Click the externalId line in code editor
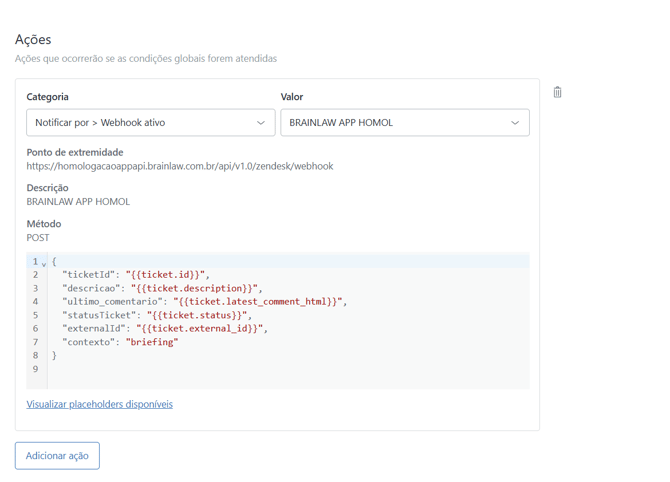The height and width of the screenshot is (482, 670). pyautogui.click(x=164, y=328)
